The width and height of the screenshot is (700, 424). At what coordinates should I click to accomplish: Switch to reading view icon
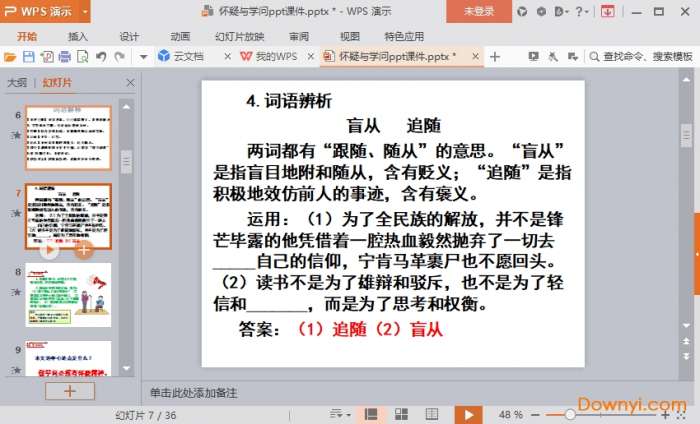pyautogui.click(x=432, y=415)
